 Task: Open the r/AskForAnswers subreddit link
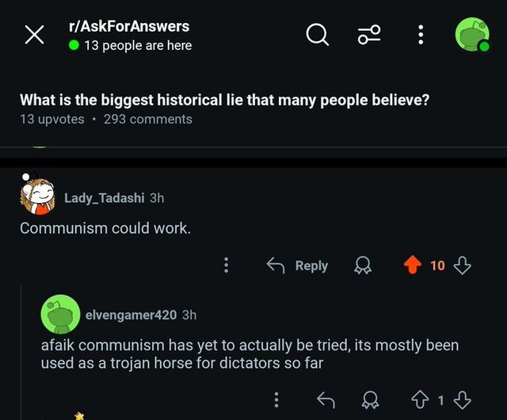129,26
